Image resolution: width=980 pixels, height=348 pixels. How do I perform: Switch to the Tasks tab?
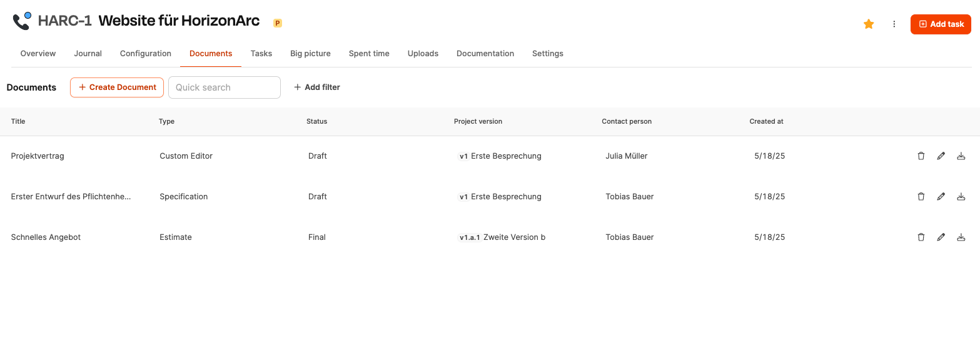[x=261, y=54]
